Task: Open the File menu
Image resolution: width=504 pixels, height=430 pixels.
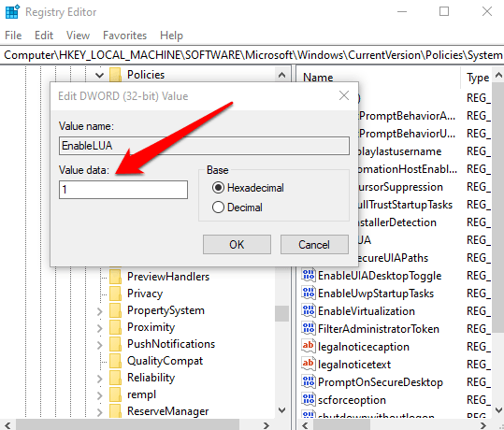Action: pos(13,36)
